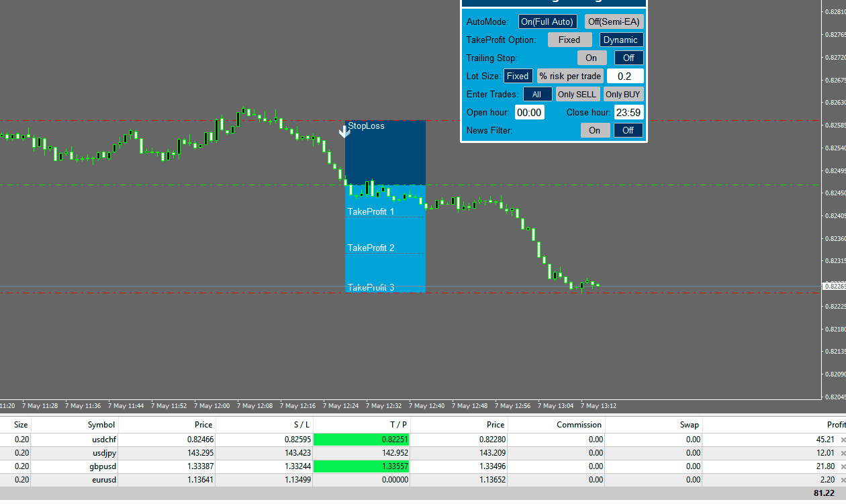Select Dynamic TakeProfit option
The image size is (846, 504).
point(621,40)
